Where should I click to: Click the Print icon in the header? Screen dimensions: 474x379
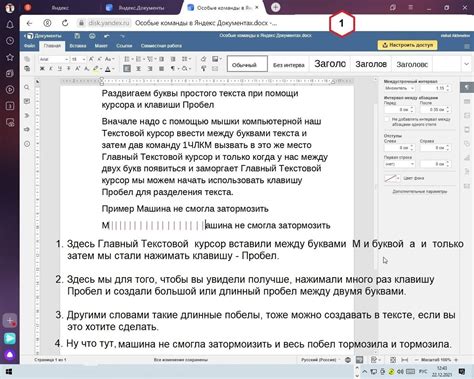click(x=92, y=36)
